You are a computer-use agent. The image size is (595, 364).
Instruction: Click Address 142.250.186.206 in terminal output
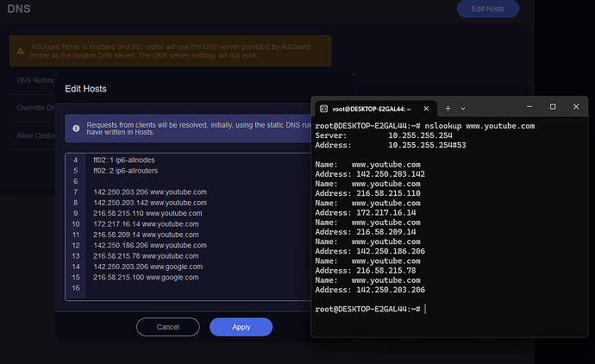[x=370, y=251]
